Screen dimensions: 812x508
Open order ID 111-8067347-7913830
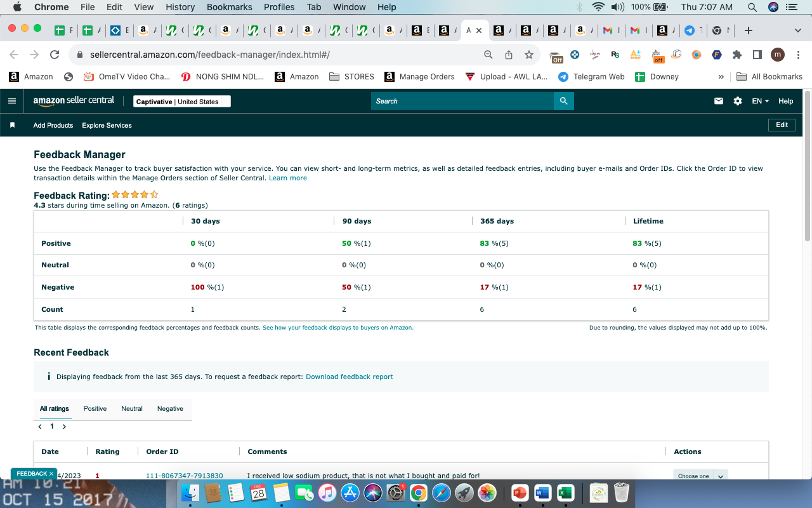tap(185, 476)
